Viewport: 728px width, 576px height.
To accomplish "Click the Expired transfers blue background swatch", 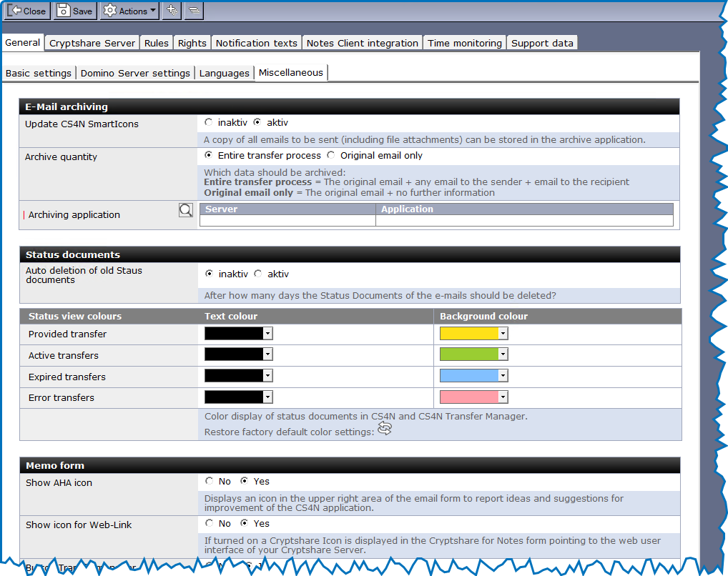I will [x=468, y=376].
